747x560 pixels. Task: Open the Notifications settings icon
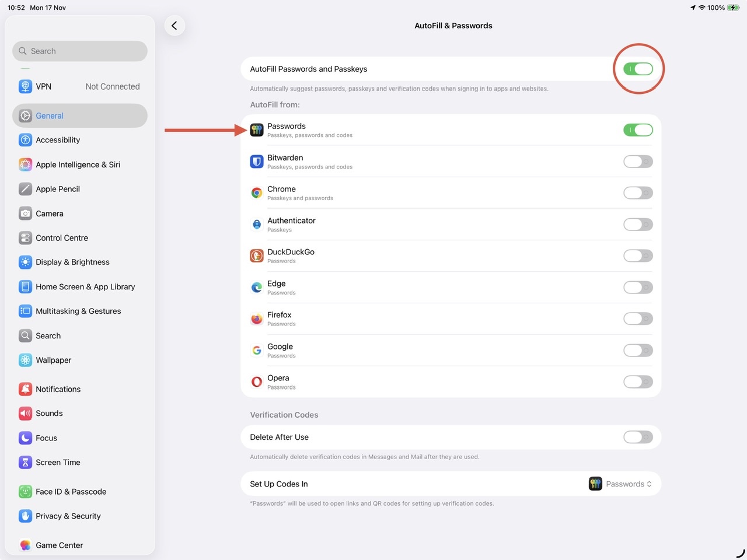point(25,389)
